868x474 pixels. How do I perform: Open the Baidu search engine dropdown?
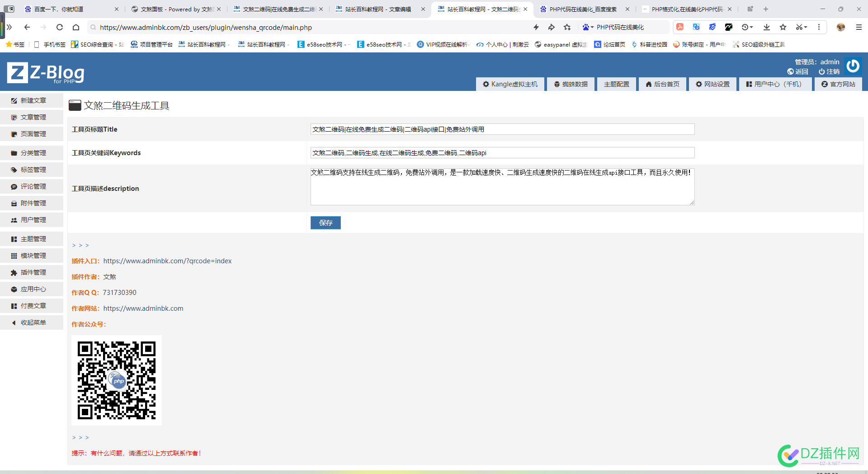tap(588, 27)
